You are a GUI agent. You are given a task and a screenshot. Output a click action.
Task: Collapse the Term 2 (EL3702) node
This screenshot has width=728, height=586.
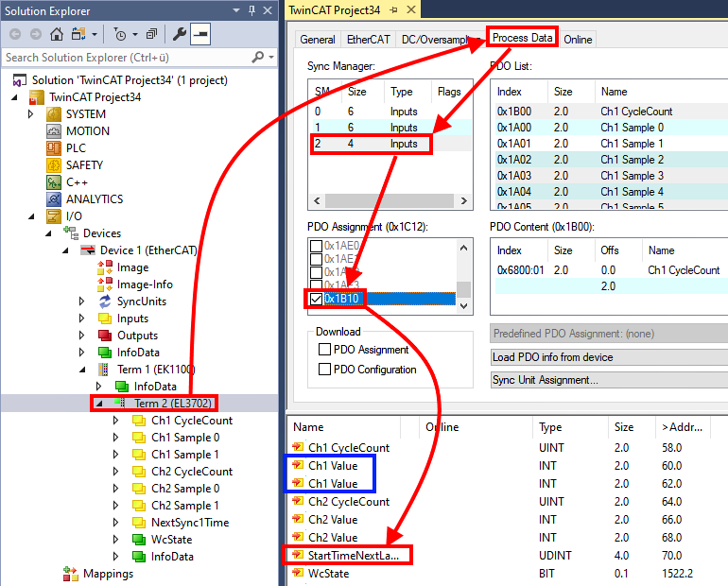(99, 404)
